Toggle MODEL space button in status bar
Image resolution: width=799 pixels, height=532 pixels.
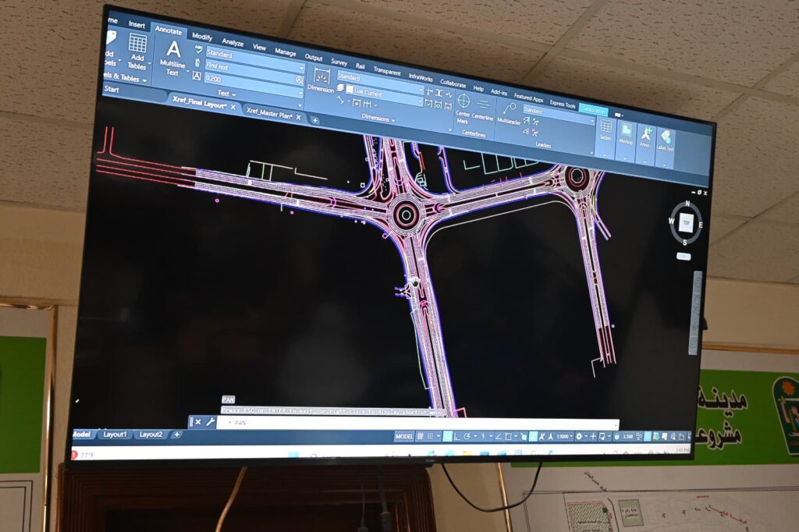404,436
